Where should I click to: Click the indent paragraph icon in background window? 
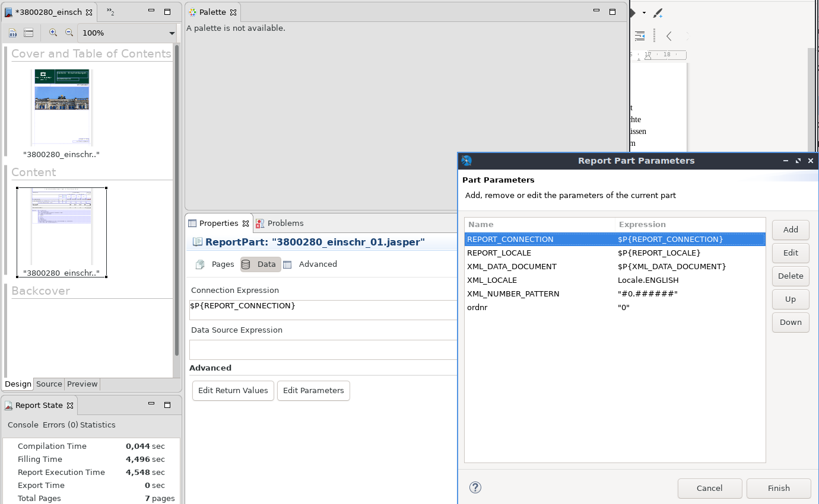pos(640,36)
